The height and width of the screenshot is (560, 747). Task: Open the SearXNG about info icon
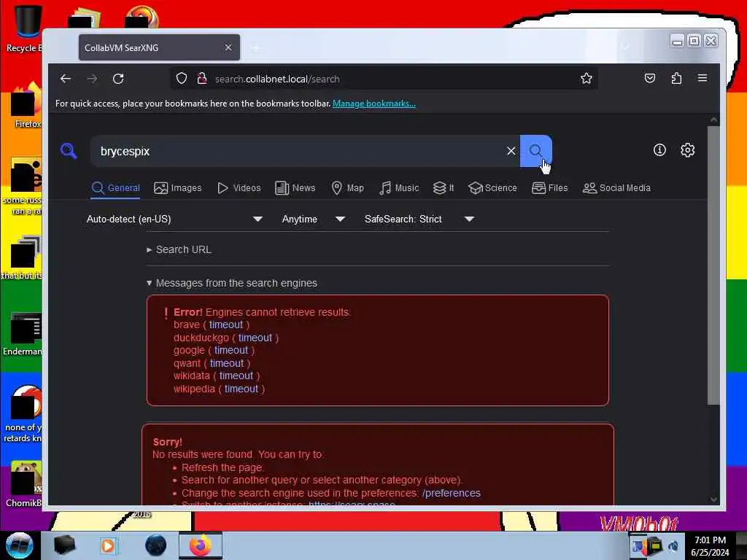659,150
